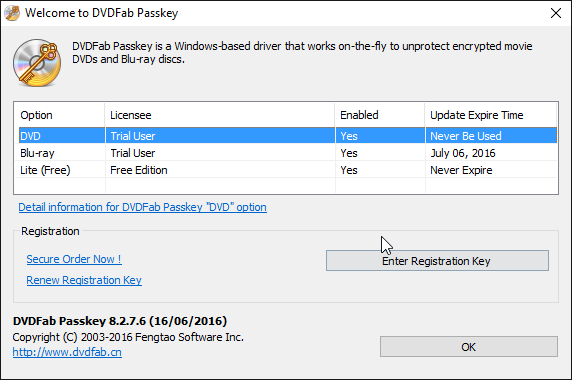Open the Secure Order Now link

pyautogui.click(x=74, y=259)
